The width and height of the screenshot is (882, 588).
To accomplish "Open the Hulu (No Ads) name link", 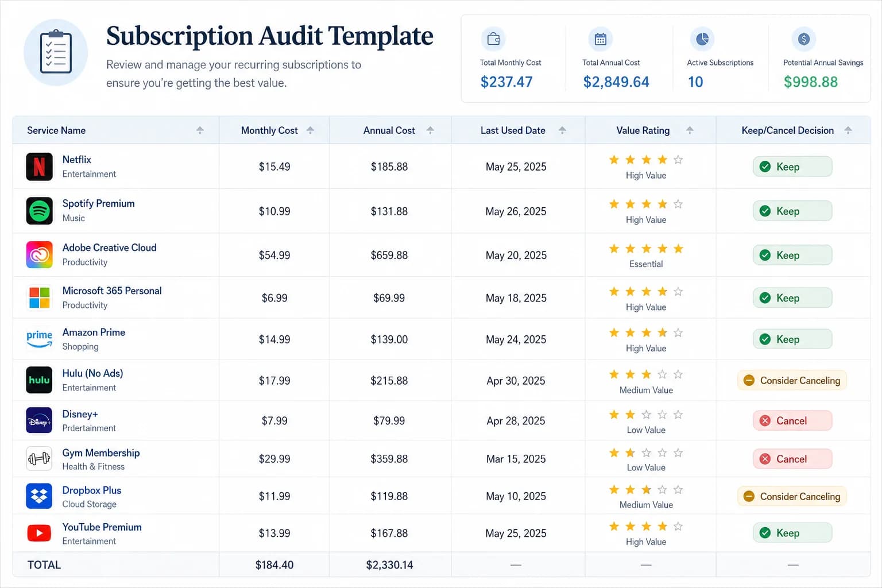I will click(x=92, y=373).
